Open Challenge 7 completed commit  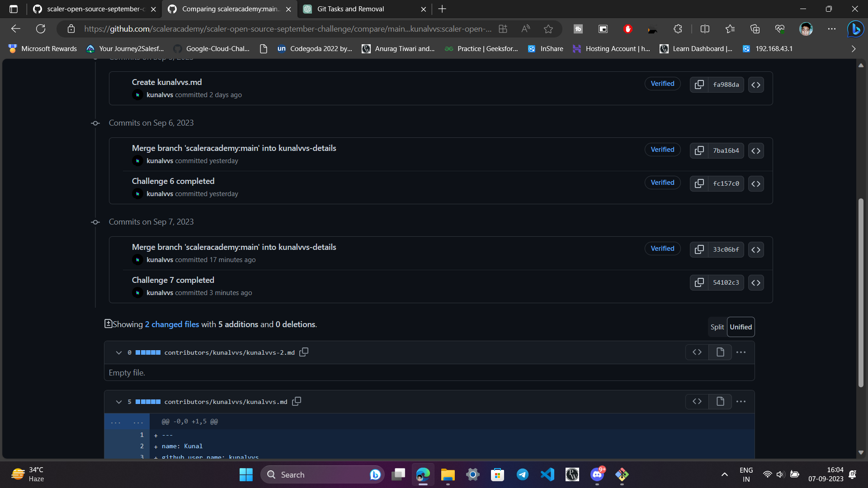(173, 280)
